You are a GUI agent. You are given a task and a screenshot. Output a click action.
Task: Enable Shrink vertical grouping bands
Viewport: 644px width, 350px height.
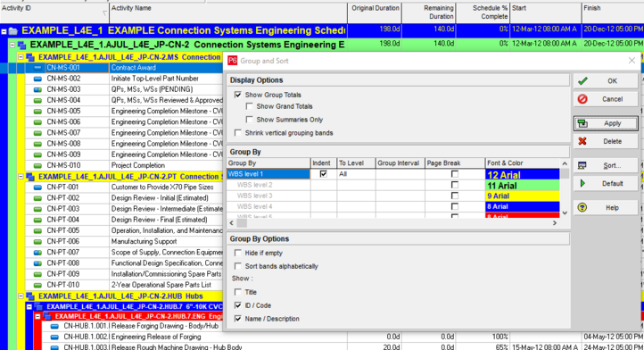238,133
